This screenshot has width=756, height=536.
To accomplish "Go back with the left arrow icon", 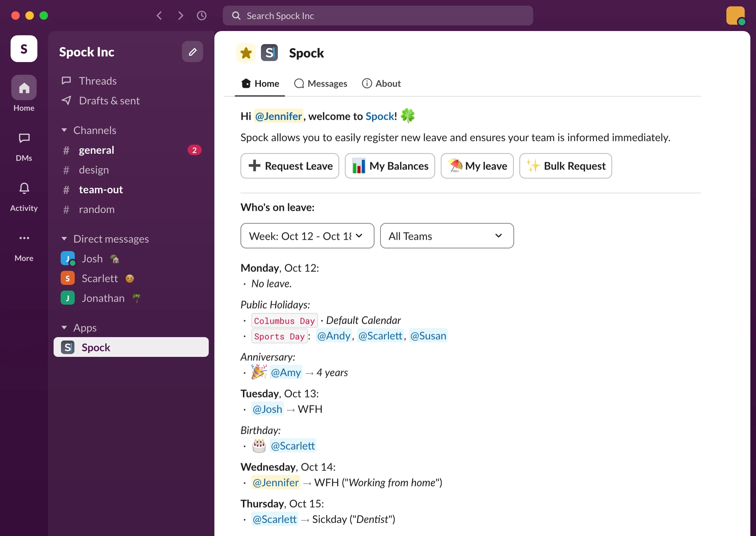I will (x=159, y=16).
